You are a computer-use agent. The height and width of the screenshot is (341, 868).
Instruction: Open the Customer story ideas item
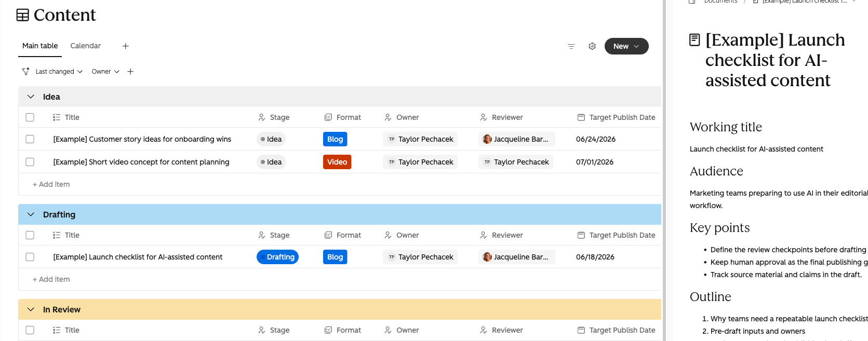(142, 139)
